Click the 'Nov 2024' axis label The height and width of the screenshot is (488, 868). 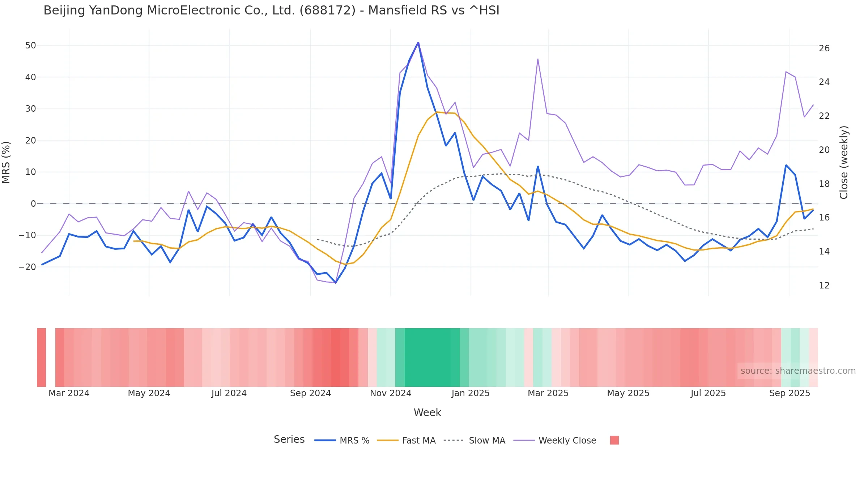pyautogui.click(x=391, y=393)
